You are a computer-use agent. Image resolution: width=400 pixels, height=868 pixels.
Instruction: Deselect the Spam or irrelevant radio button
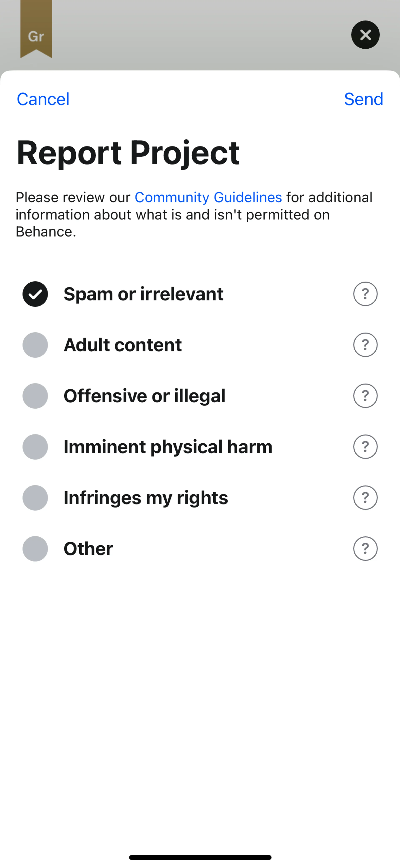pos(35,294)
